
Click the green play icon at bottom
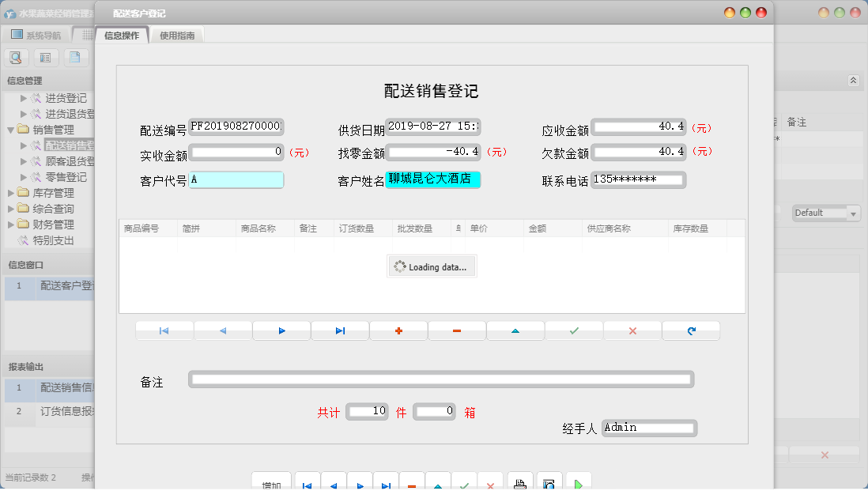[579, 484]
